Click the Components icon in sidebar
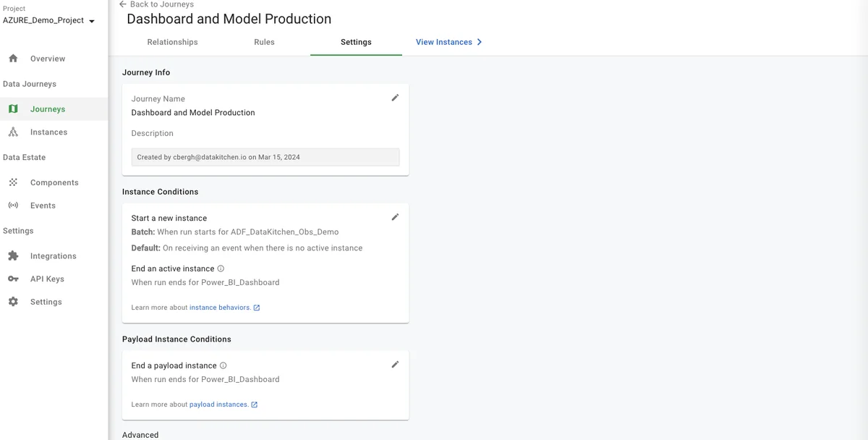 (13, 183)
